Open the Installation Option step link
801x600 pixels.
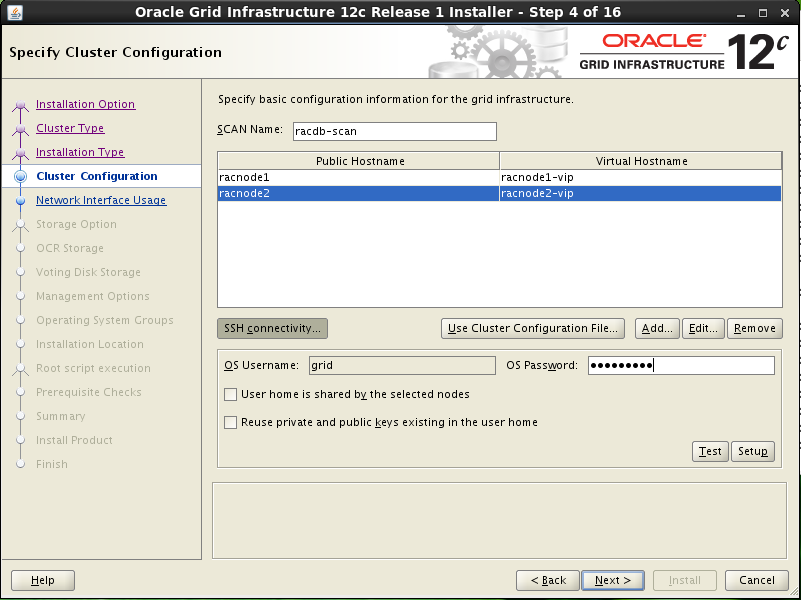tap(85, 104)
